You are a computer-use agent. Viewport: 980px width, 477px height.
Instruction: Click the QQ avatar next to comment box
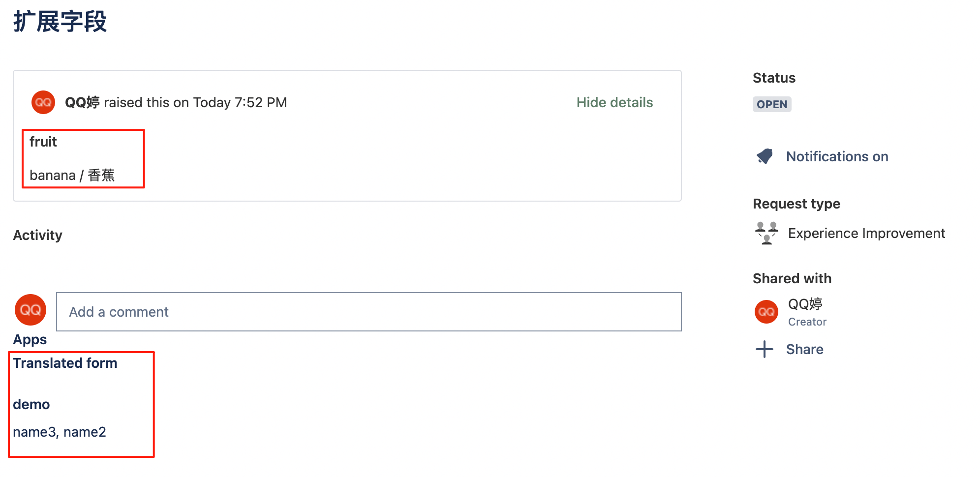31,310
